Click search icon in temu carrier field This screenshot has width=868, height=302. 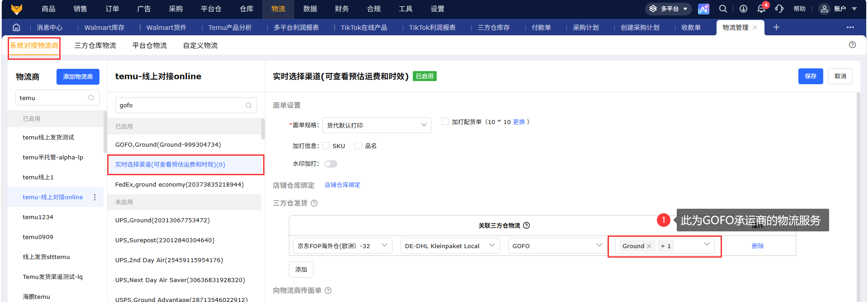91,98
